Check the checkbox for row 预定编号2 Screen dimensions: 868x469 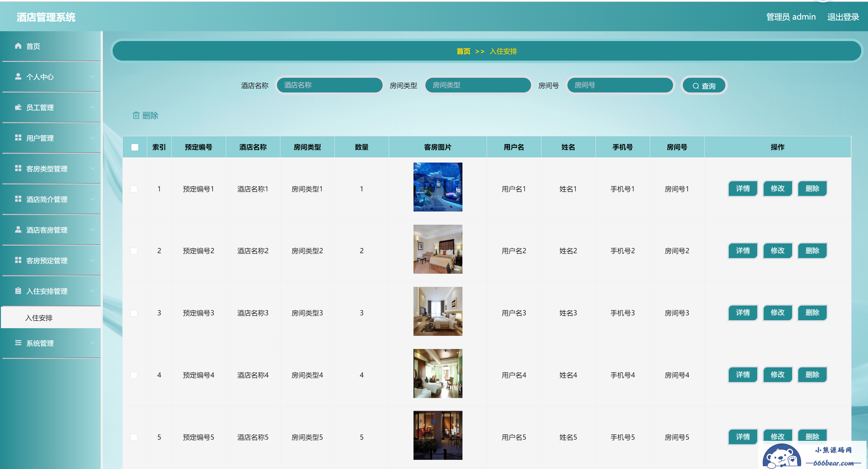click(134, 251)
